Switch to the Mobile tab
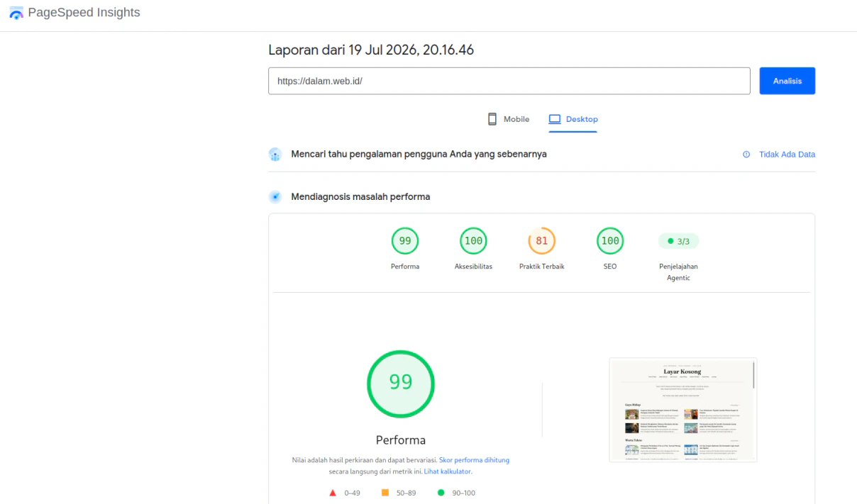This screenshot has height=504, width=857. (x=509, y=119)
